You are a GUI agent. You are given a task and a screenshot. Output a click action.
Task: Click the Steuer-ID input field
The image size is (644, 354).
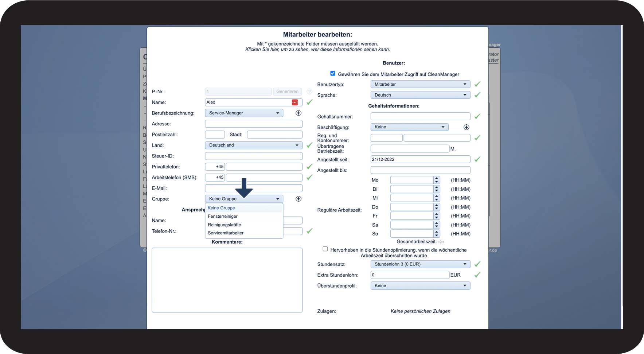254,156
